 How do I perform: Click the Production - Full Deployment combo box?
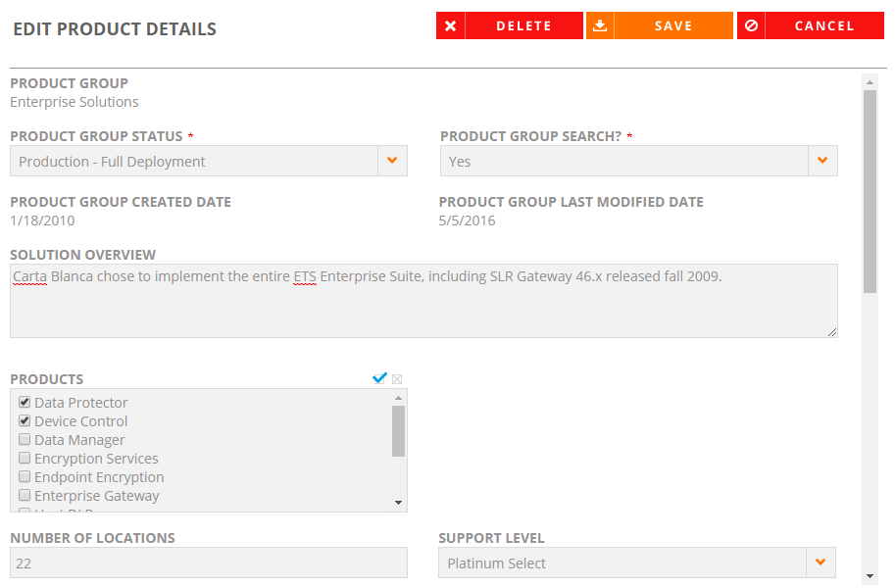[209, 161]
